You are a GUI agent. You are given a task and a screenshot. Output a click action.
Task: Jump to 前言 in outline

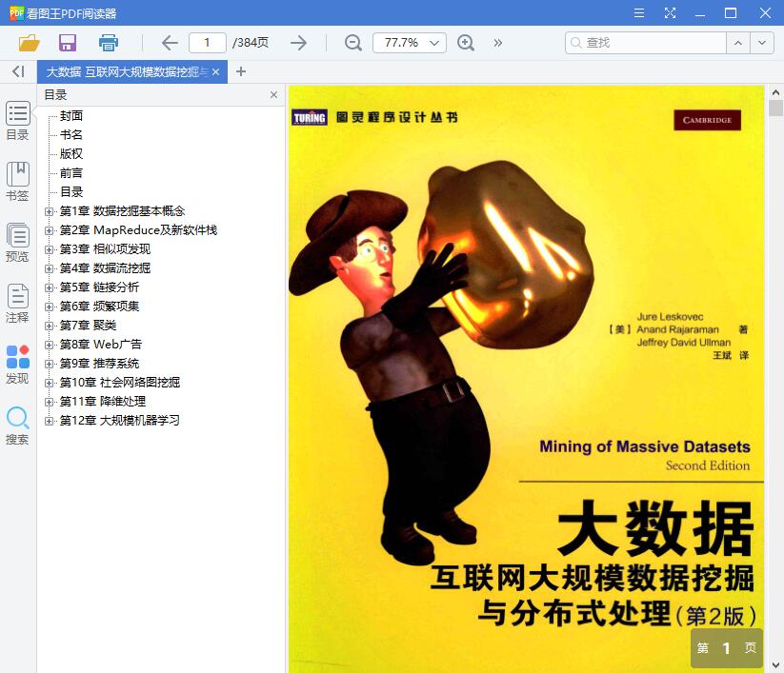(71, 173)
